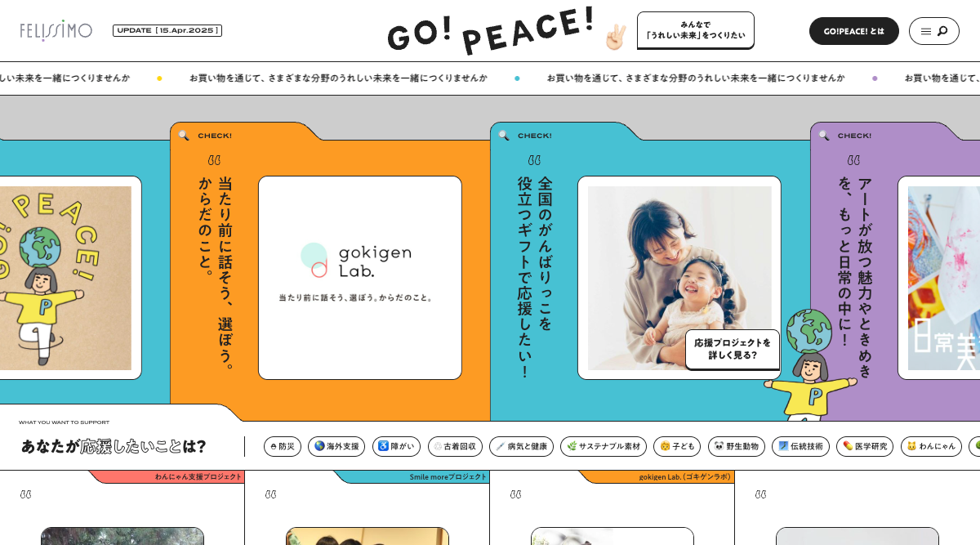Click the peace hand sign icon

coord(615,37)
